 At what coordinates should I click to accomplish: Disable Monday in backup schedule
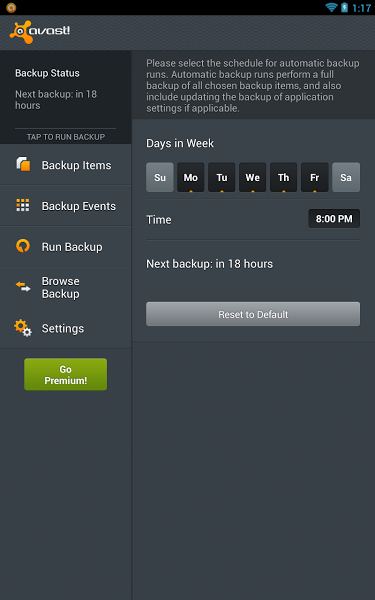coord(191,177)
